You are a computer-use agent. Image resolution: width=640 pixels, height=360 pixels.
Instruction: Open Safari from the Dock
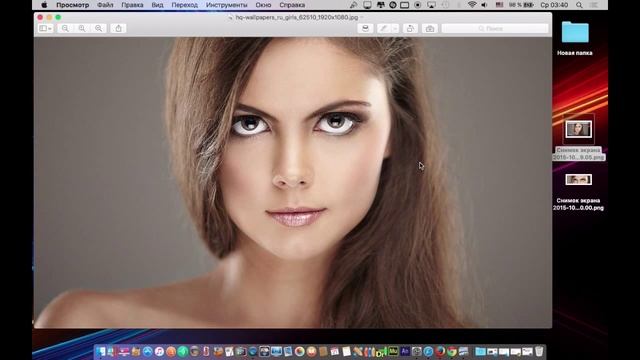pyautogui.click(x=428, y=351)
